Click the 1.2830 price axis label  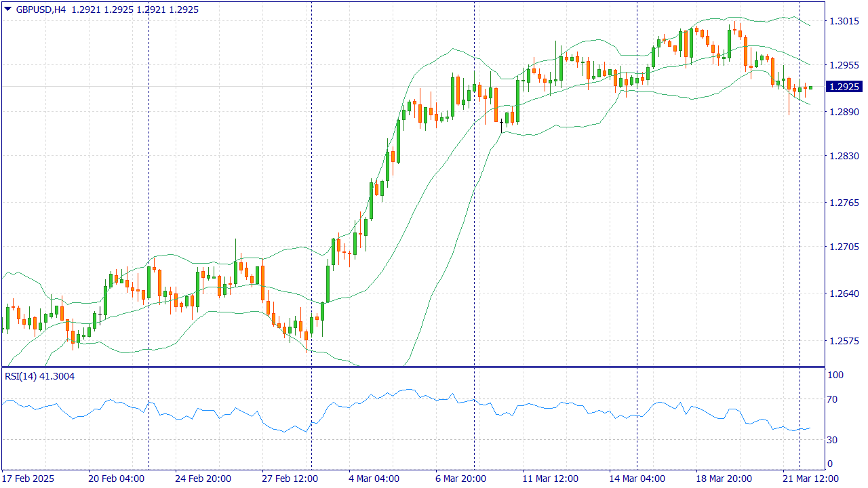click(x=843, y=156)
